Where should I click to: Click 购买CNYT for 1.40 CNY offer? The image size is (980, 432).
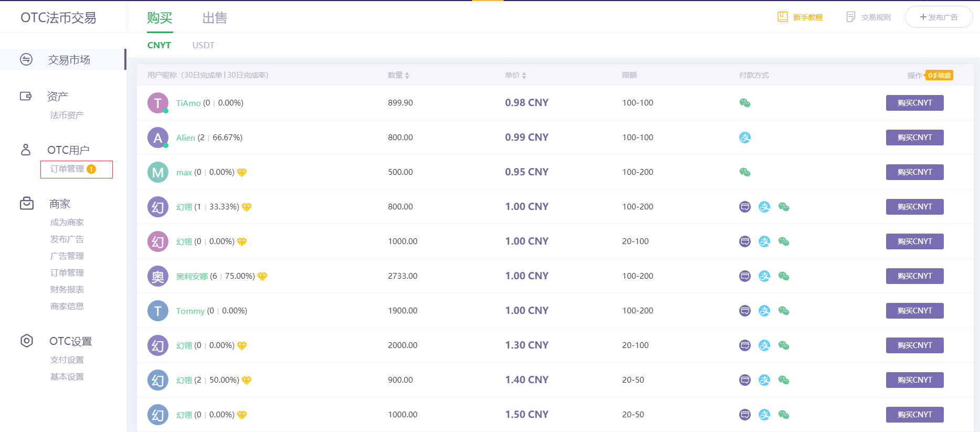point(914,380)
